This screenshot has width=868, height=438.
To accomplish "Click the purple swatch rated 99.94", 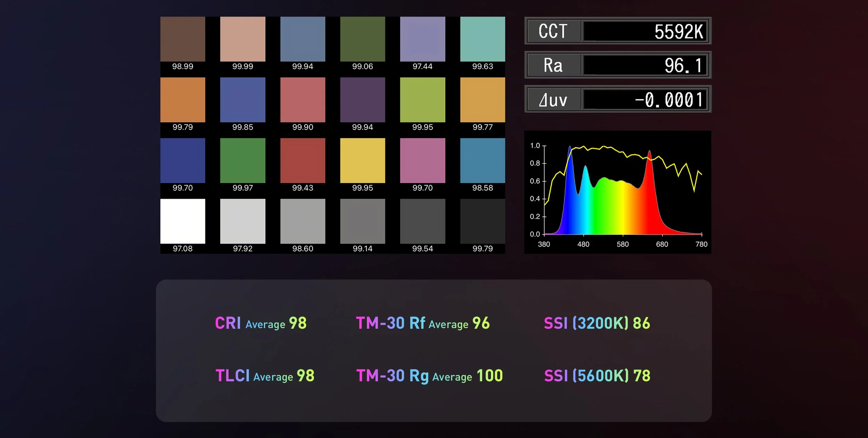I will coord(362,99).
